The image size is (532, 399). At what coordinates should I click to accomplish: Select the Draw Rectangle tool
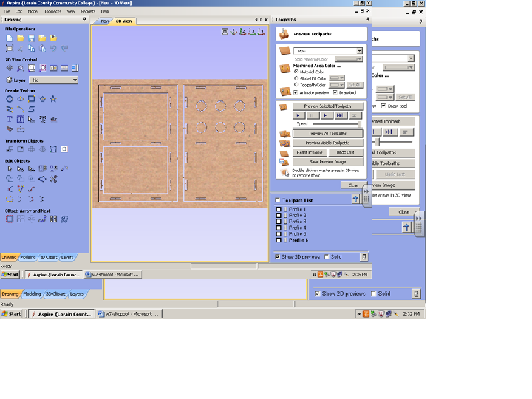click(32, 99)
